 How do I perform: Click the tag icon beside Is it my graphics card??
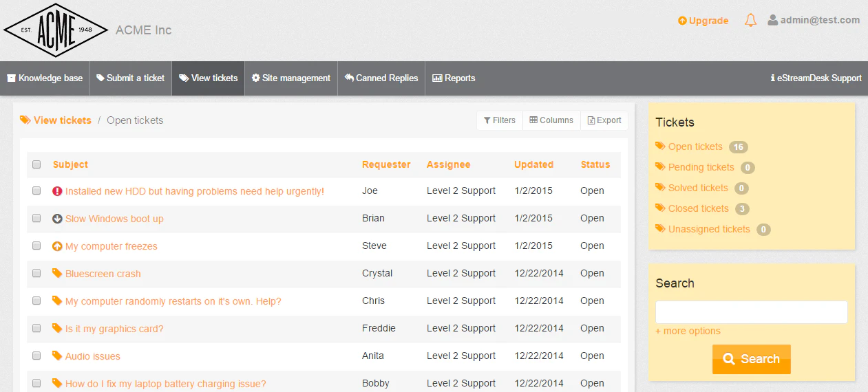pyautogui.click(x=57, y=328)
